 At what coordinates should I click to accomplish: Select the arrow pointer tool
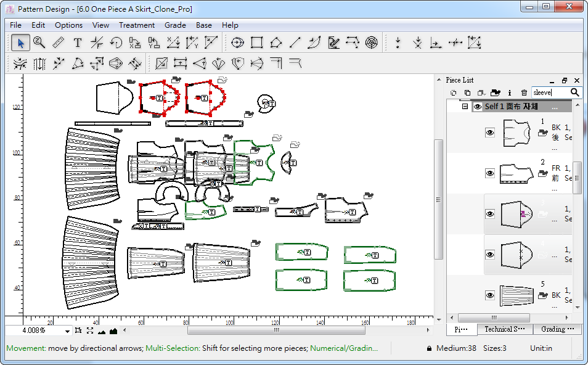pyautogui.click(x=20, y=43)
